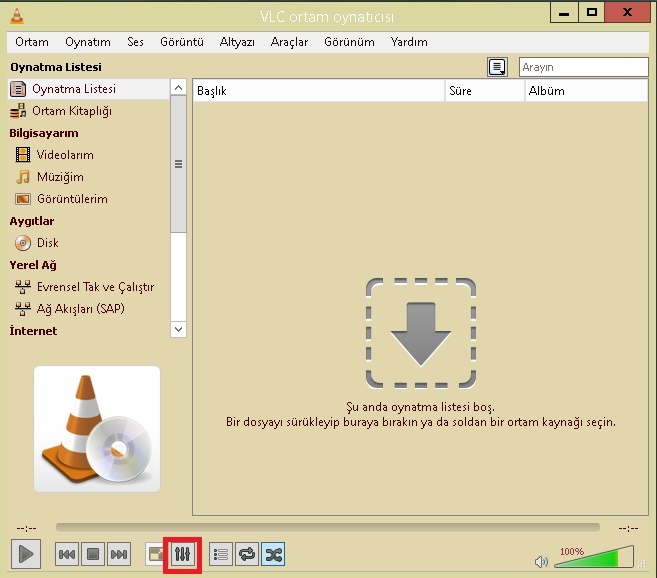Start playback with the Play button

coord(26,554)
